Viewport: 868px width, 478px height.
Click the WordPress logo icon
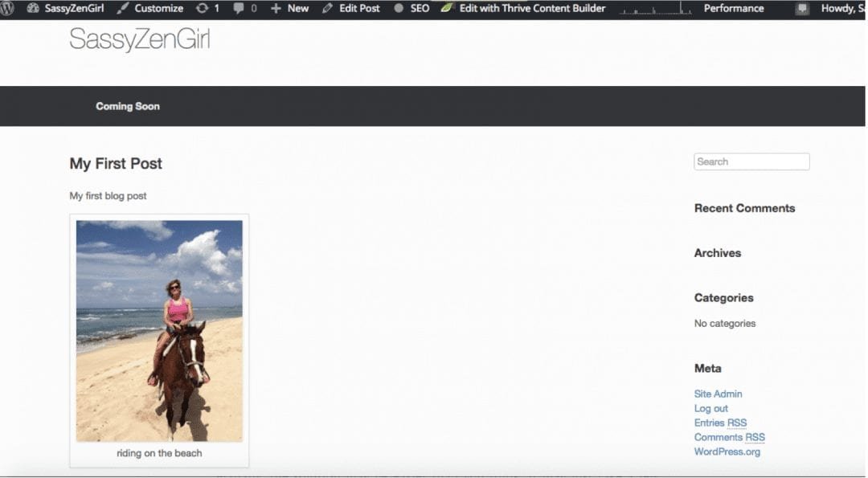pyautogui.click(x=7, y=9)
